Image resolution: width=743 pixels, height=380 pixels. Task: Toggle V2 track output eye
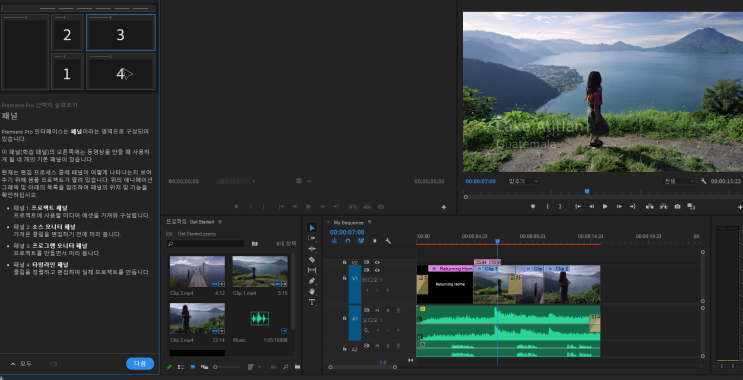click(x=377, y=262)
